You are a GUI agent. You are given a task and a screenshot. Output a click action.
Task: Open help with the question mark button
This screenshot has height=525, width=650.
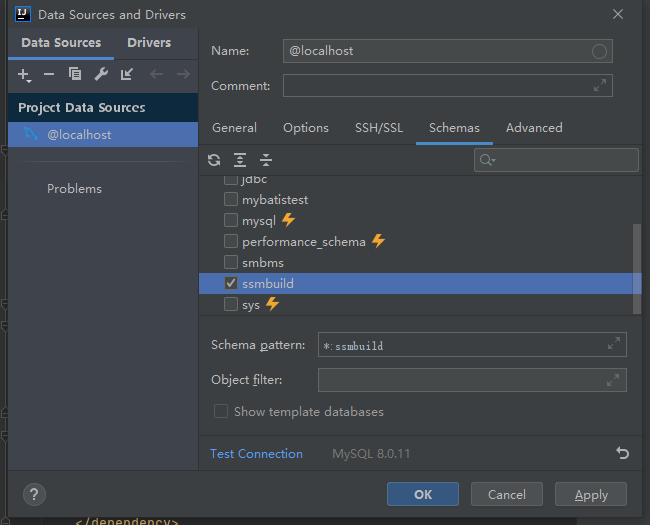[x=34, y=495]
